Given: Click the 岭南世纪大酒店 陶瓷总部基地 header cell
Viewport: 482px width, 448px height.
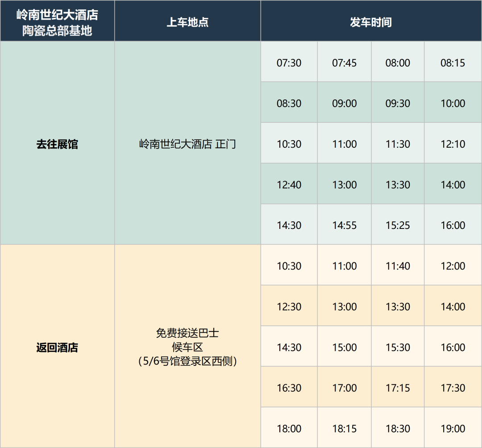Looking at the screenshot, I should (x=57, y=21).
